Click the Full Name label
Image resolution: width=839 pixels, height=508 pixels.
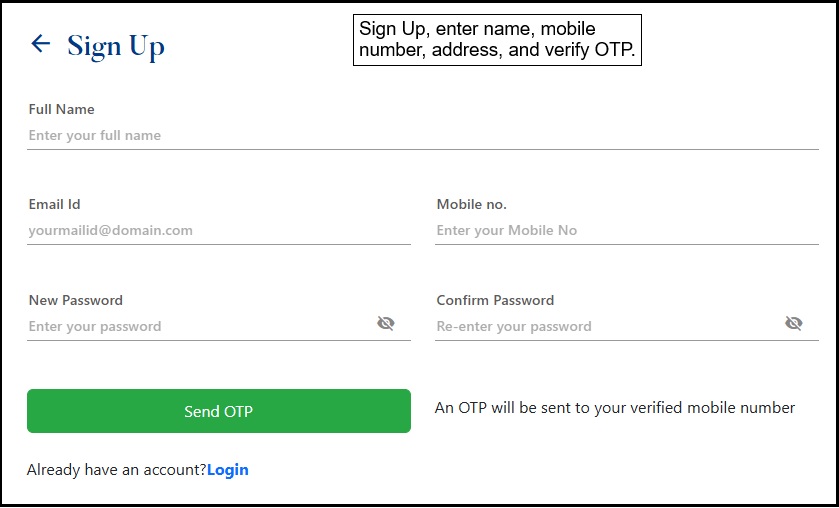coord(62,109)
